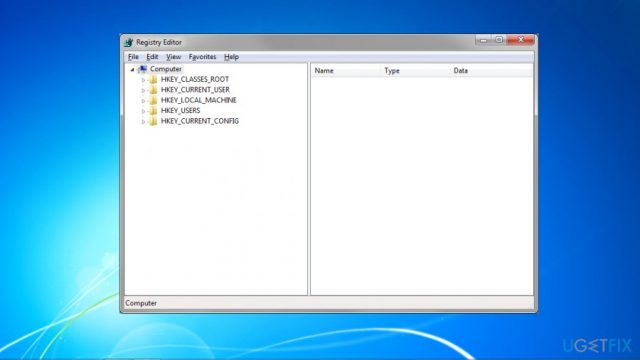The height and width of the screenshot is (360, 640).
Task: Expand the HKEY_USERS key
Action: 143,111
